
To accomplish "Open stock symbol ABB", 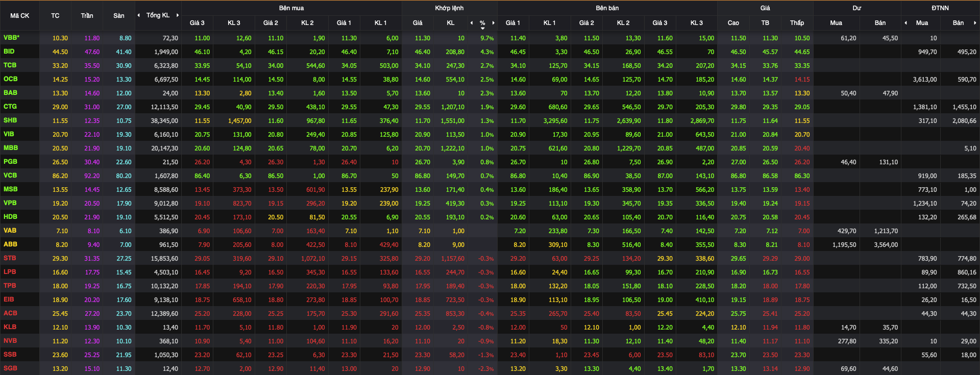I will [11, 244].
